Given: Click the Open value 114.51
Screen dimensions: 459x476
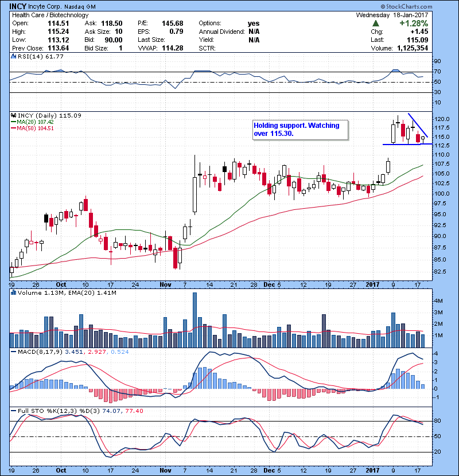Looking at the screenshot, I should 59,24.
